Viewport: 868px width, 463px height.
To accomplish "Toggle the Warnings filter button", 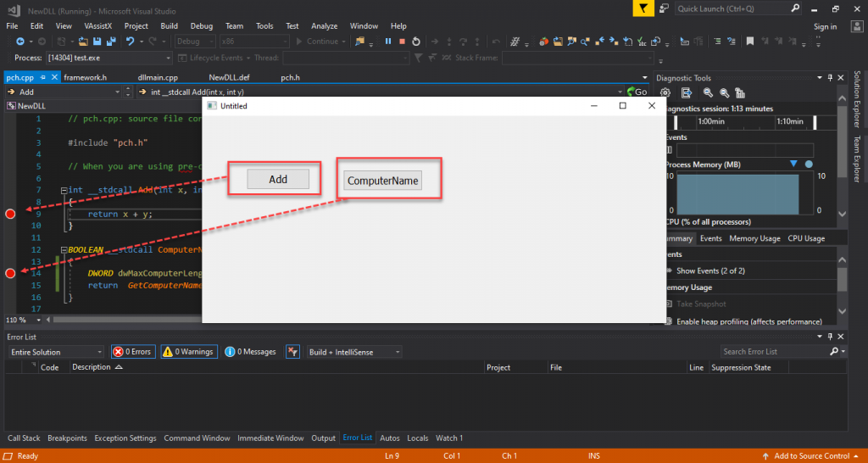I will (x=189, y=352).
